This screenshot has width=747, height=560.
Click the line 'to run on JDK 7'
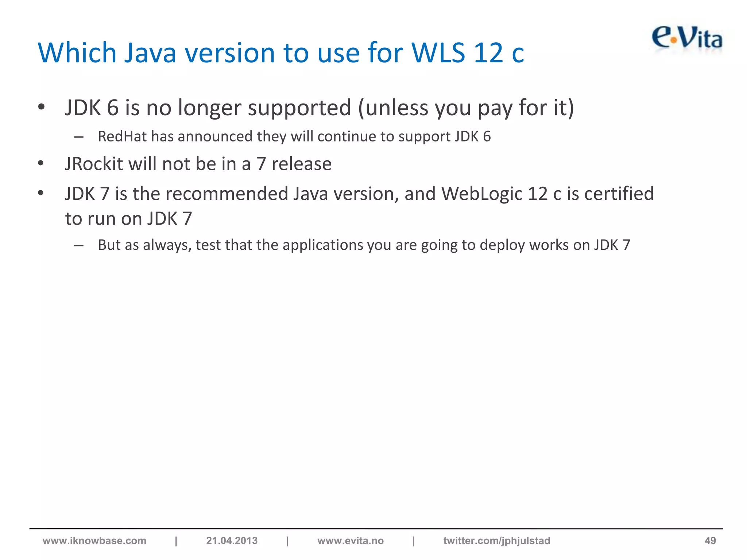[x=128, y=219]
